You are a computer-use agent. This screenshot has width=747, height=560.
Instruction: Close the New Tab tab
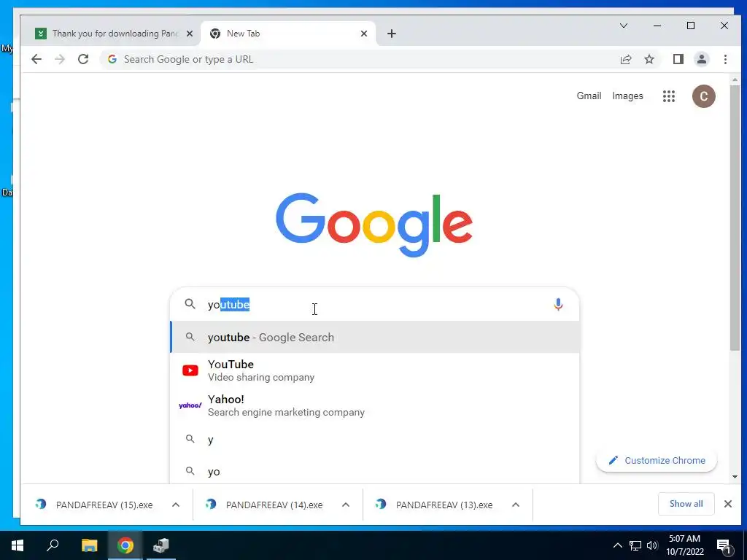click(363, 34)
